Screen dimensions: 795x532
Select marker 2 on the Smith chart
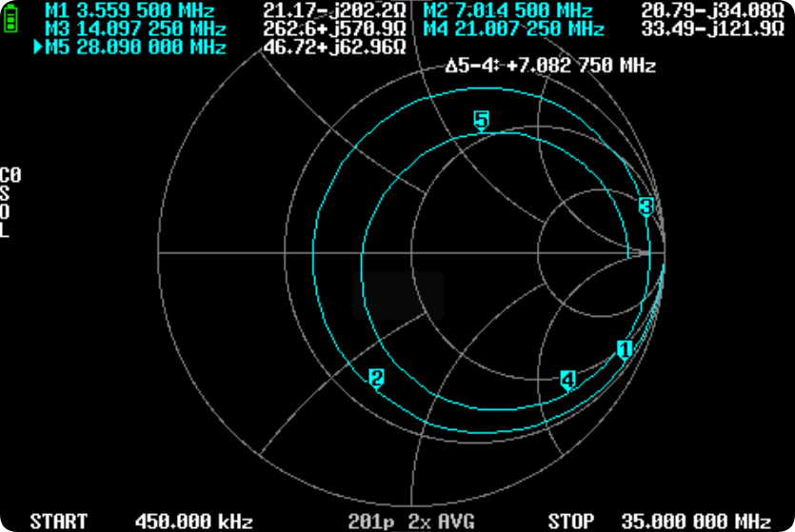376,379
